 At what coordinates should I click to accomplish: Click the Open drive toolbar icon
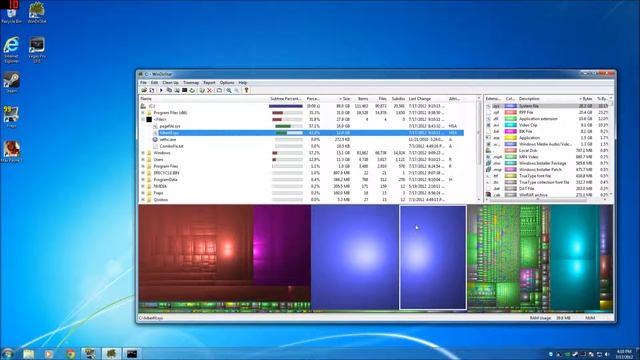(x=144, y=90)
